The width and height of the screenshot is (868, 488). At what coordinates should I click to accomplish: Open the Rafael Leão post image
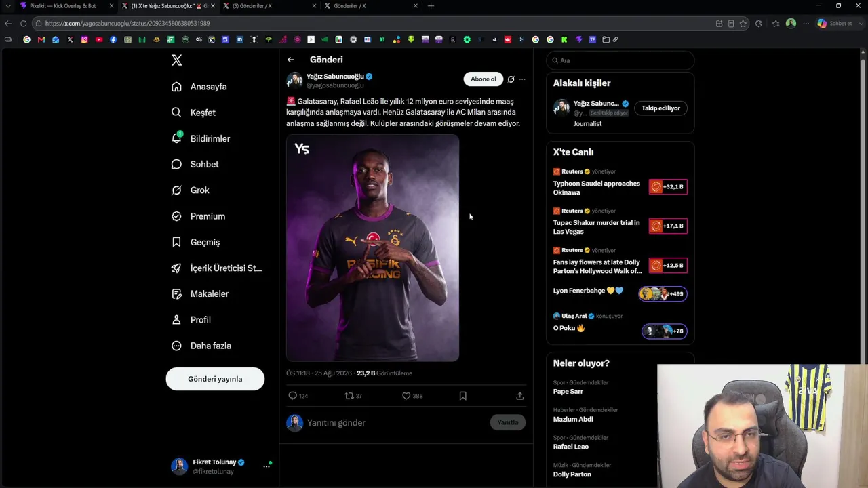click(x=372, y=248)
